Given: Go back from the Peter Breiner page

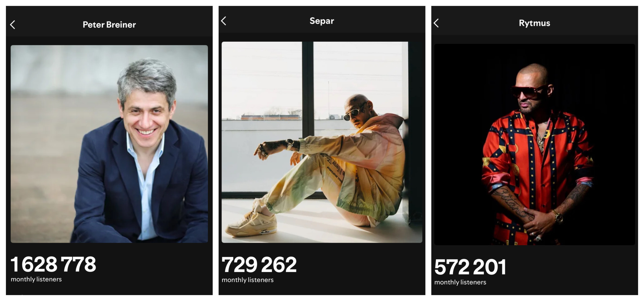Looking at the screenshot, I should tap(13, 25).
